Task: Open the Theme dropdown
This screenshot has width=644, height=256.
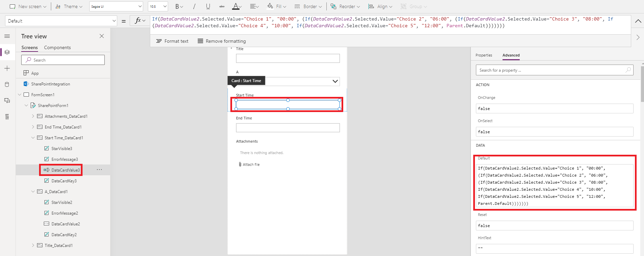Action: pos(69,6)
